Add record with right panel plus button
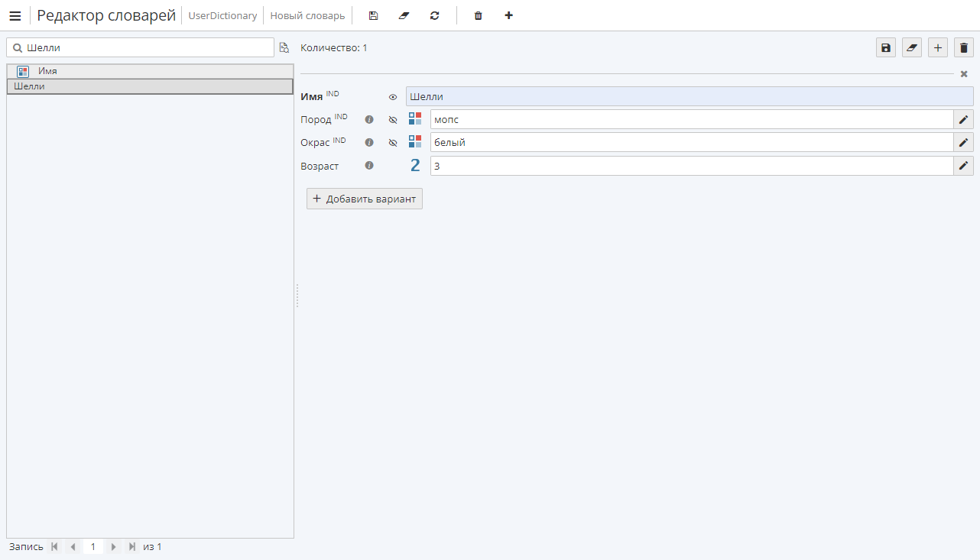The width and height of the screenshot is (980, 560). pyautogui.click(x=938, y=47)
